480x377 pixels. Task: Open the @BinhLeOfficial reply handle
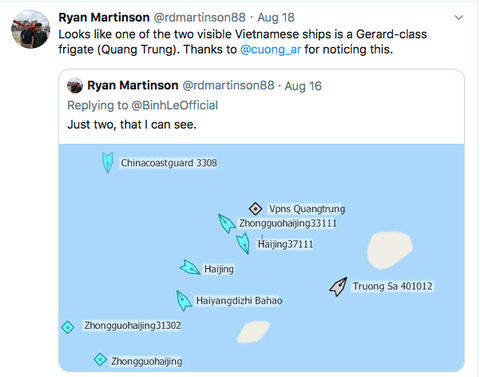point(175,105)
